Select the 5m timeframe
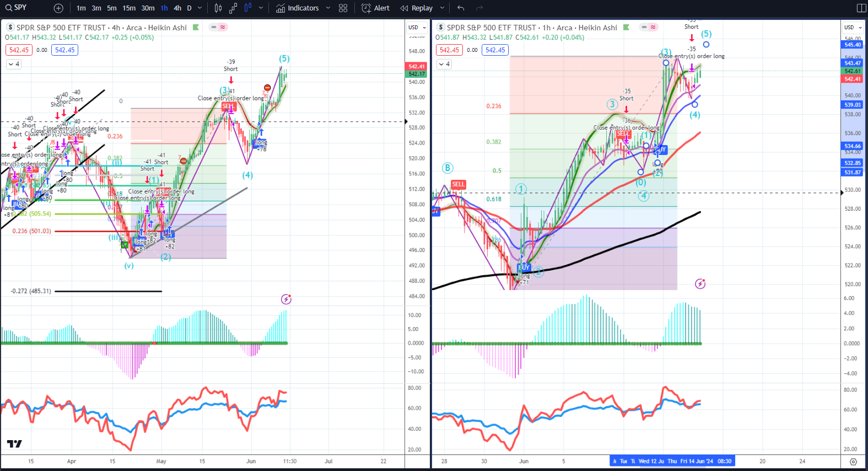 (112, 8)
